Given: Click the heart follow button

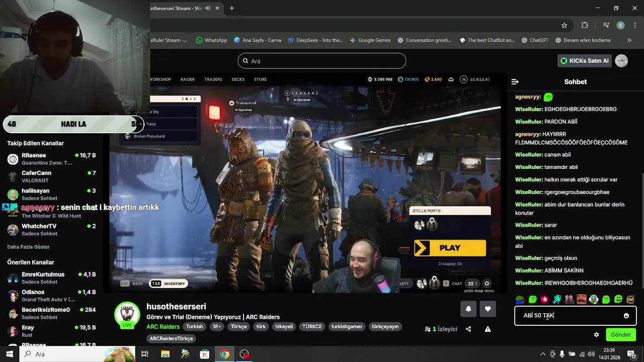Looking at the screenshot, I should click(488, 309).
